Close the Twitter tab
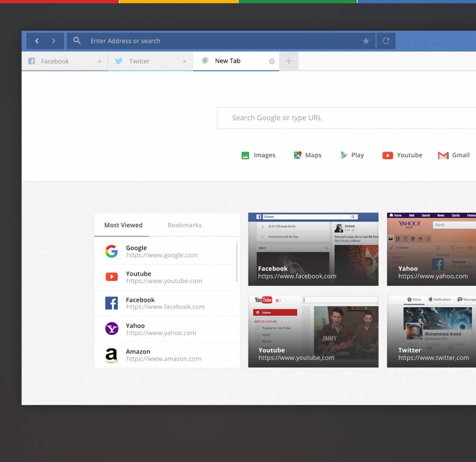 pos(185,61)
